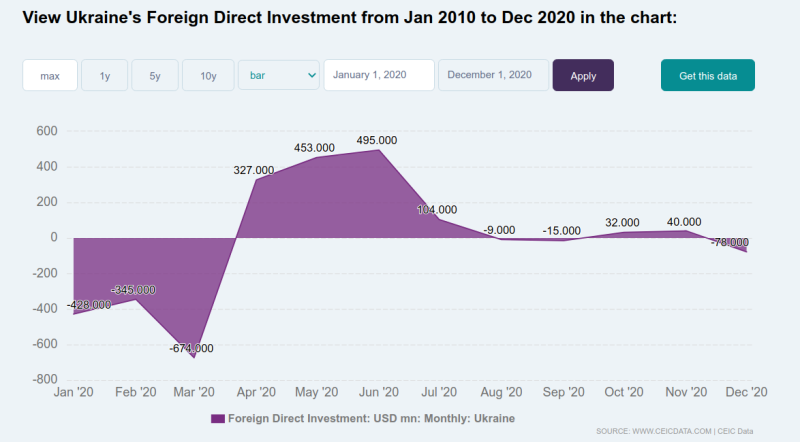
Task: Click the end date field December 1, 2020
Action: click(493, 76)
